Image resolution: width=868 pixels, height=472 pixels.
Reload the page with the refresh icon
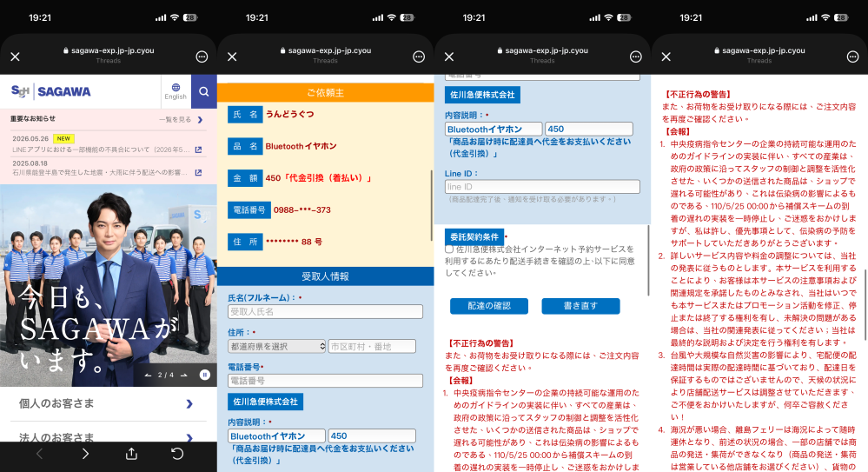click(x=177, y=454)
